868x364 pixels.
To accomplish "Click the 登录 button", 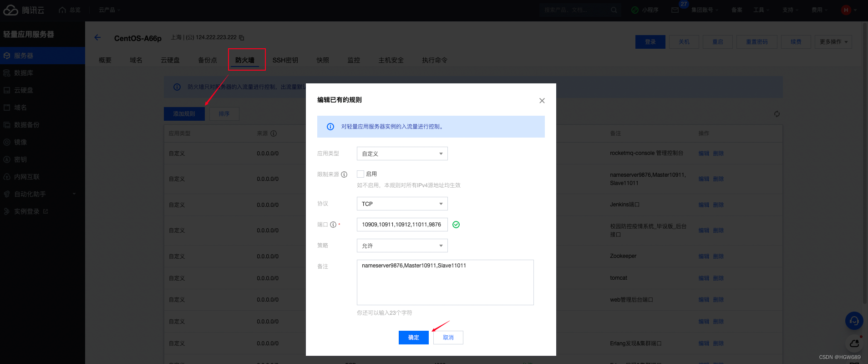I will (x=650, y=42).
